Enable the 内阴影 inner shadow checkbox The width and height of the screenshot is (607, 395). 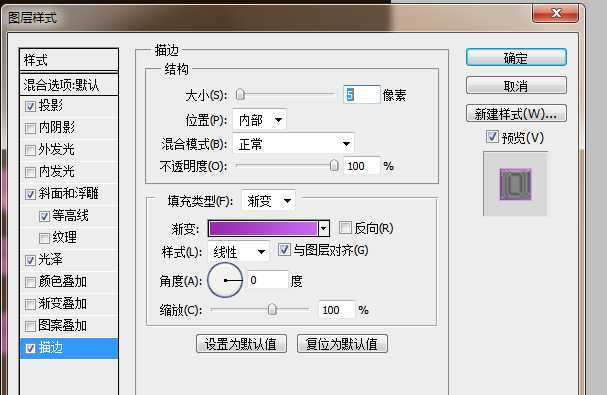coord(30,128)
